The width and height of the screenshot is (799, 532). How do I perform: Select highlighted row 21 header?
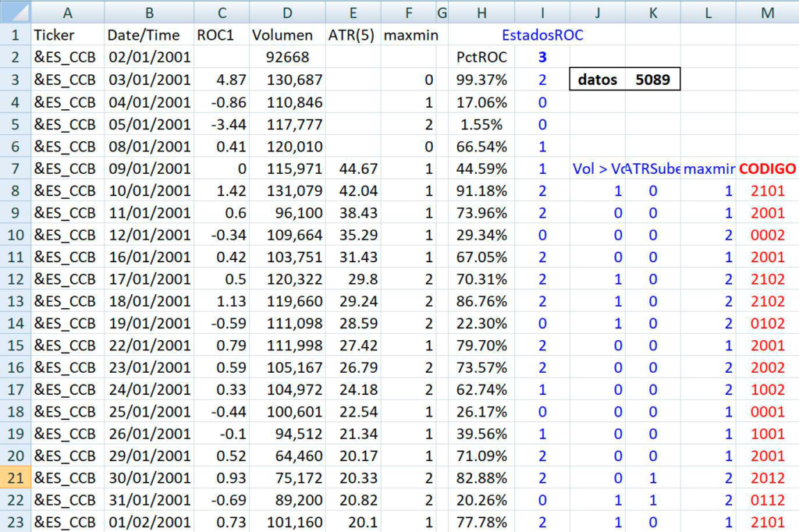click(16, 478)
